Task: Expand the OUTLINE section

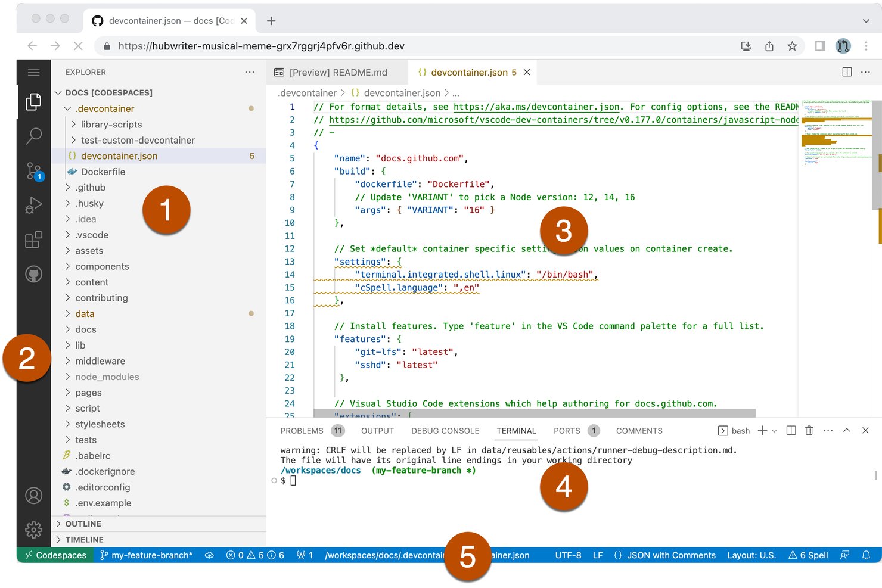Action: [159, 524]
